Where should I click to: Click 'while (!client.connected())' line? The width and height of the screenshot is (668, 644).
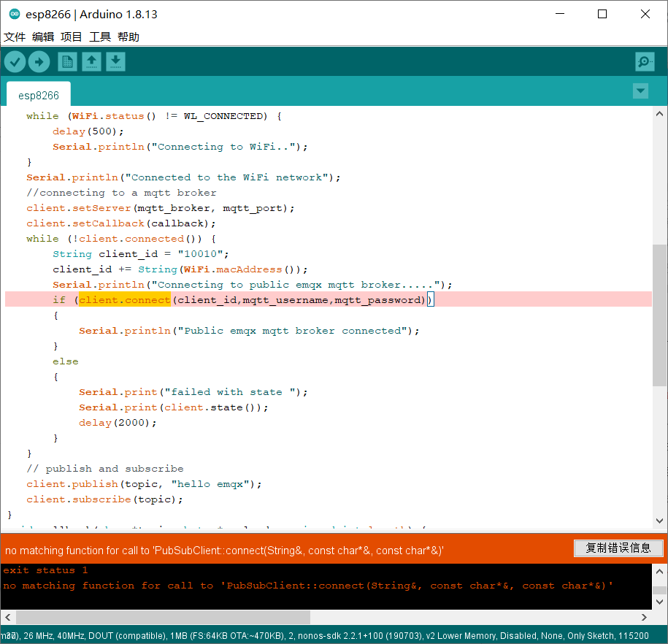(121, 239)
